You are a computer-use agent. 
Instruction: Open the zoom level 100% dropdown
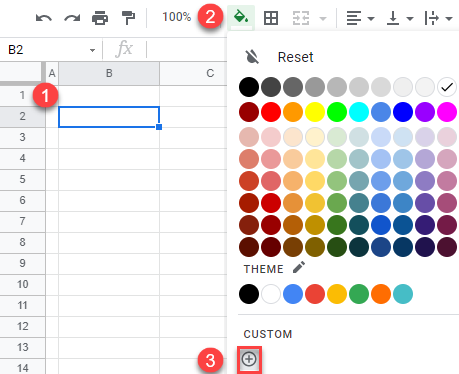point(176,17)
